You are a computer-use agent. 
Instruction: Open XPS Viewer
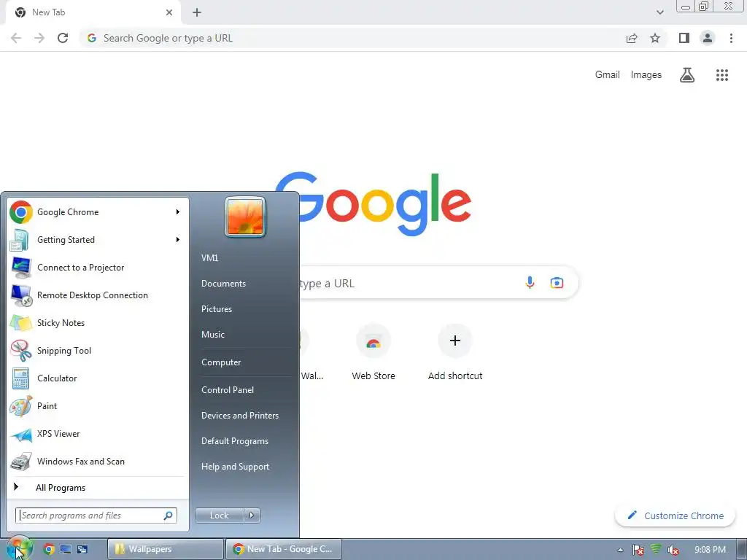pos(96,434)
